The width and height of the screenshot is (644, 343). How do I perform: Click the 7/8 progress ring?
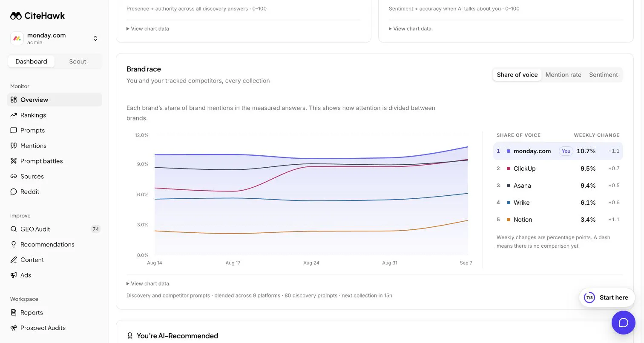(589, 297)
